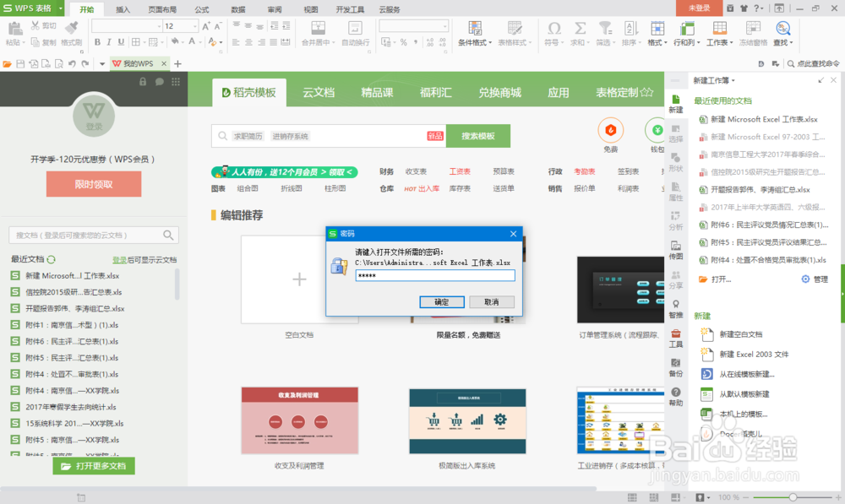The height and width of the screenshot is (504, 845).
Task: Open the font size dropdown showing 12
Action: click(194, 26)
